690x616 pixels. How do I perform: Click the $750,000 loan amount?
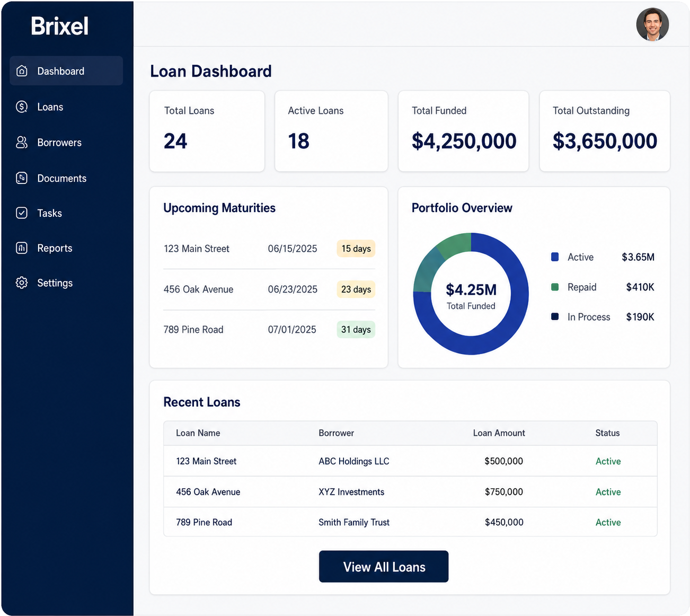pyautogui.click(x=503, y=492)
